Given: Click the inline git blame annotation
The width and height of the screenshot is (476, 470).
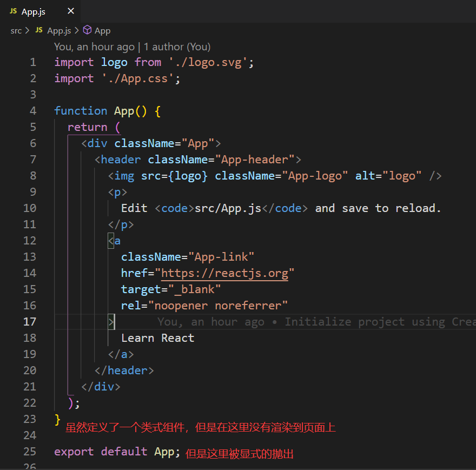Looking at the screenshot, I should 316,322.
